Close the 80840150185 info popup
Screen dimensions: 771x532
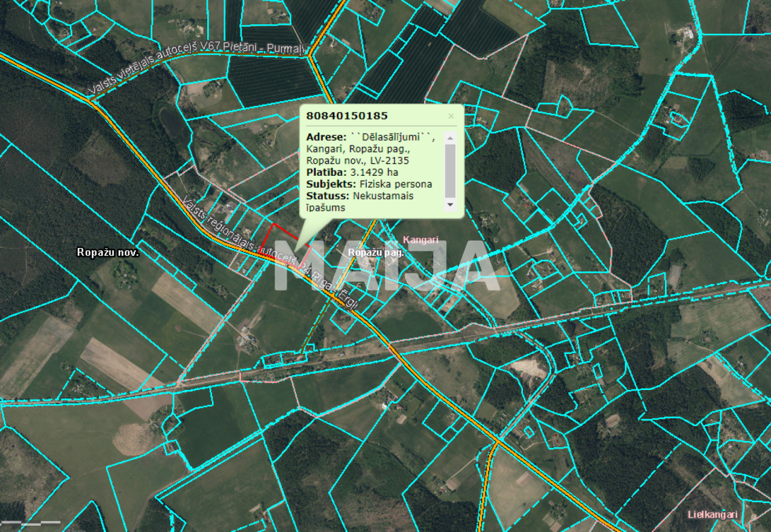click(x=451, y=116)
